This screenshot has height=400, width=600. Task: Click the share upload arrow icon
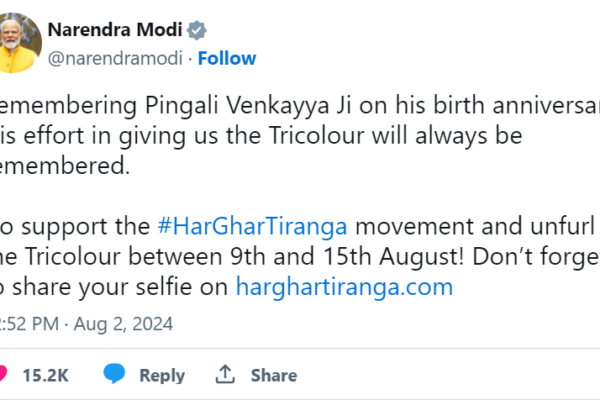226,375
